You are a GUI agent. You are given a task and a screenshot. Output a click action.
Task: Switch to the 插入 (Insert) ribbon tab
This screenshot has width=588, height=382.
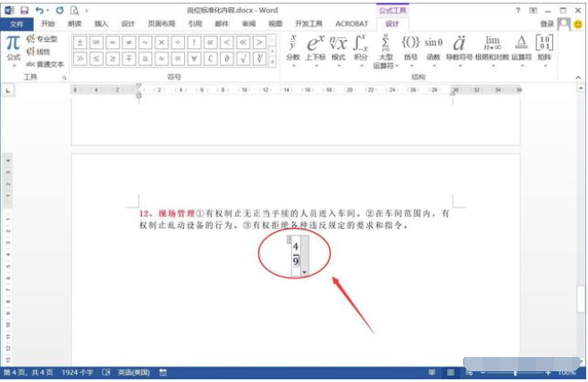[x=101, y=24]
